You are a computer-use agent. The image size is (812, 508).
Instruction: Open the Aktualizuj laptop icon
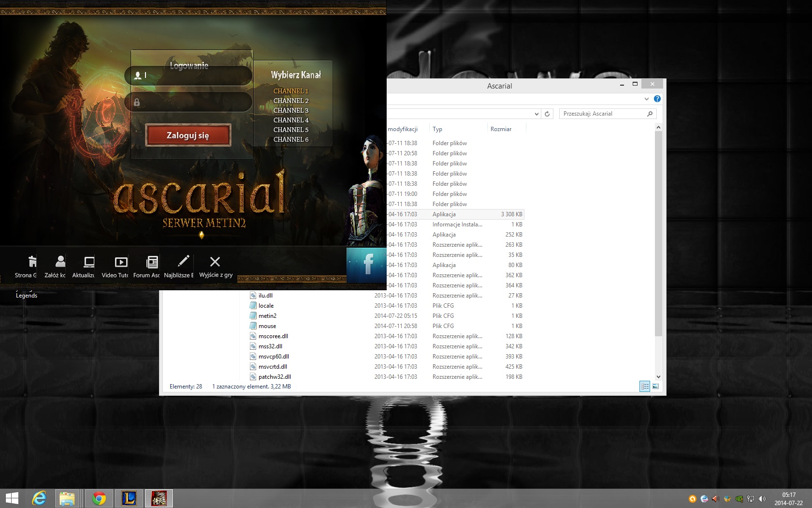coord(89,262)
